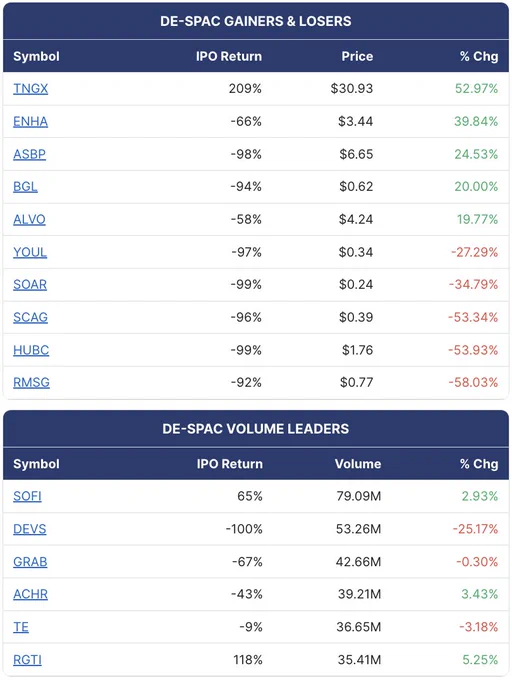Open the SOFI volume leader link

(x=27, y=496)
